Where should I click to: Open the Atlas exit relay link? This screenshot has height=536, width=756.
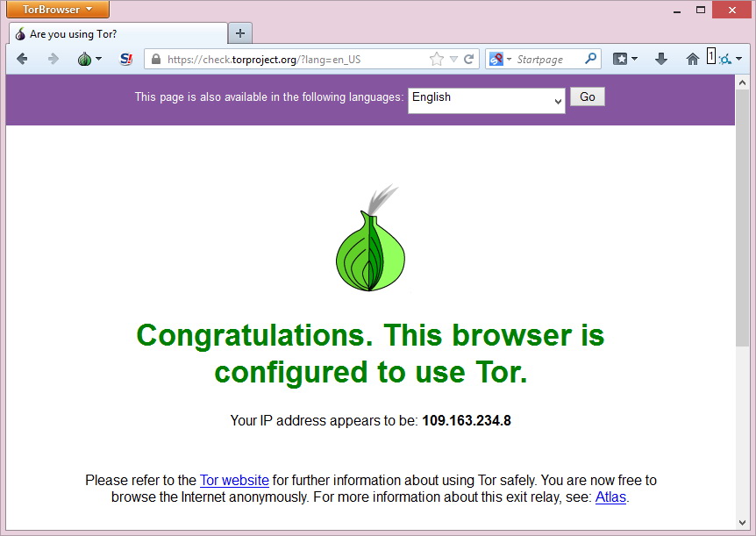pos(610,497)
